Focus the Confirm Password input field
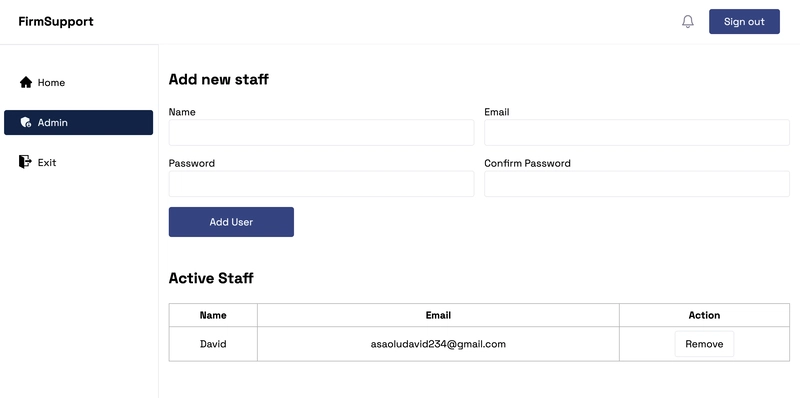This screenshot has height=398, width=800. point(637,184)
